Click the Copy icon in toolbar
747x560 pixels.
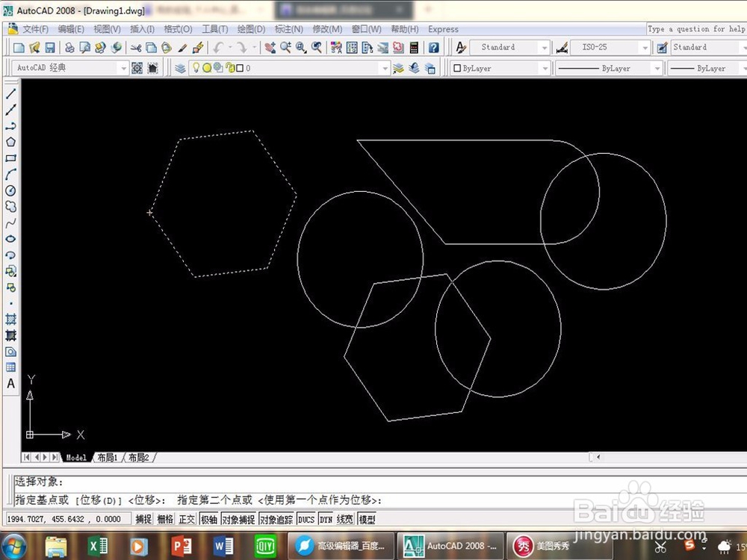click(x=151, y=47)
